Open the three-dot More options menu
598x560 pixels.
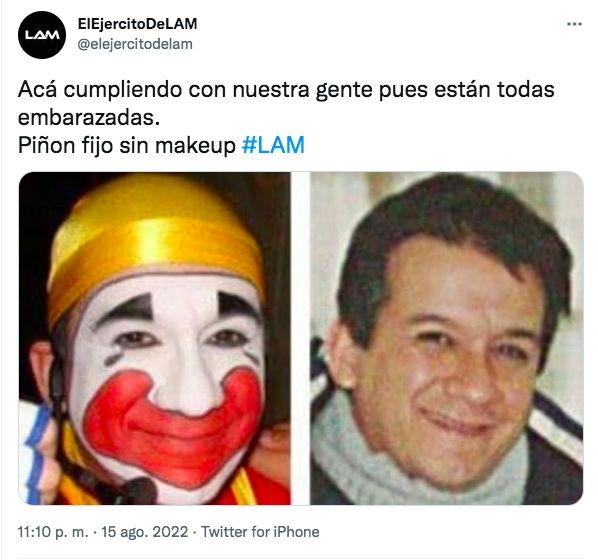pyautogui.click(x=574, y=24)
